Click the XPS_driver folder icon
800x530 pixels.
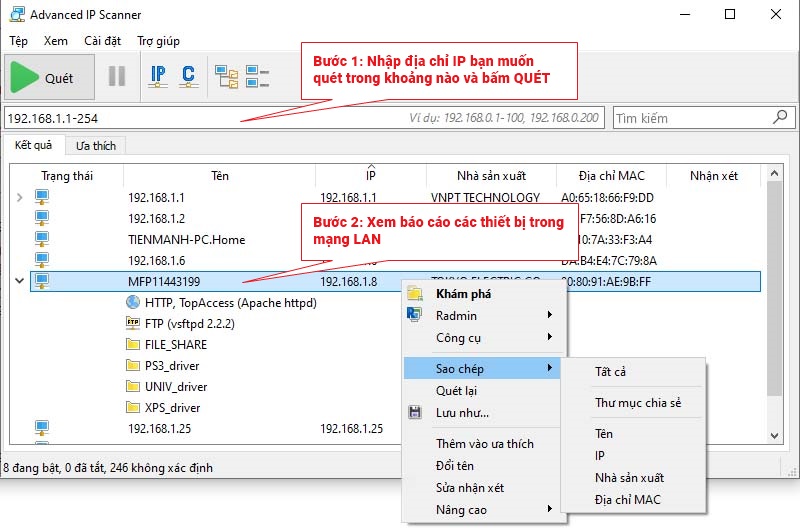pos(133,407)
